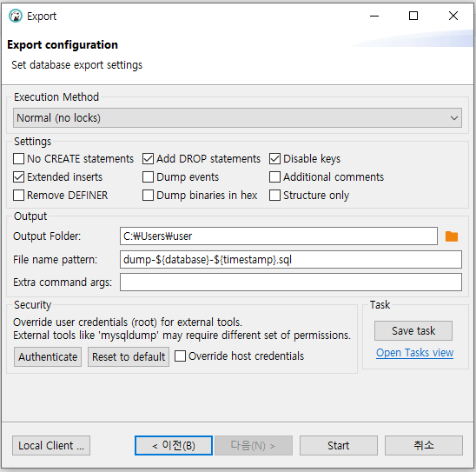This screenshot has width=476, height=472.
Task: Click the Authenticate button
Action: (x=48, y=357)
